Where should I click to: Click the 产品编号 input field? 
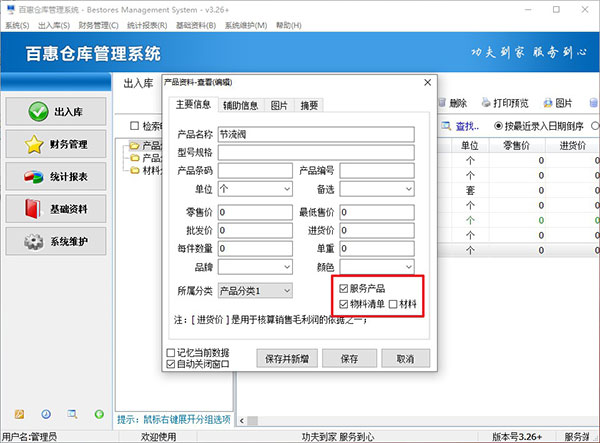377,171
